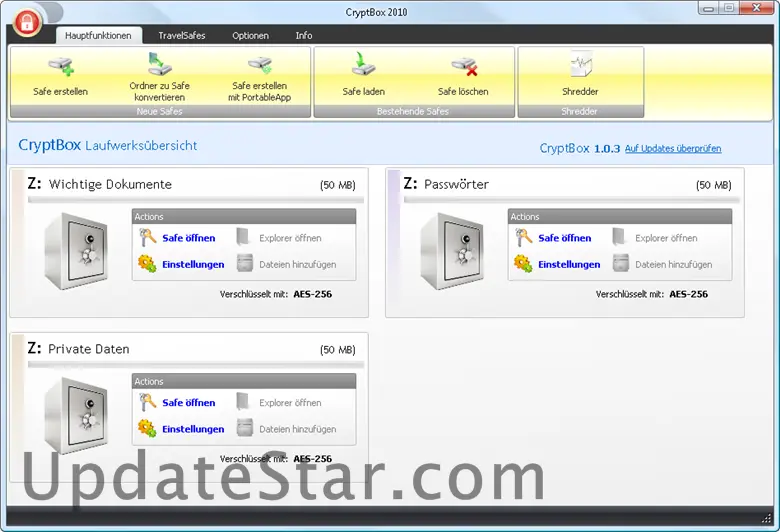
Task: Open Einstellungen for Private Daten
Action: click(193, 429)
